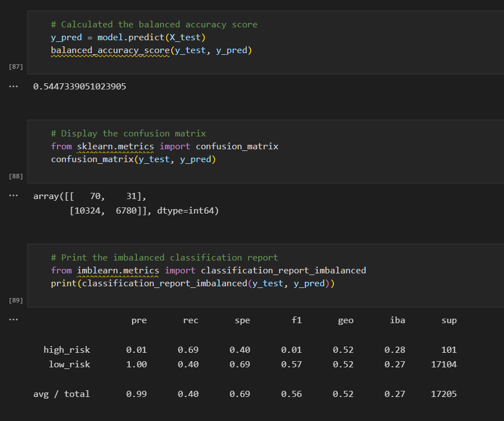Click the line 'y_pred = model.predict(X_test)'
Image resolution: width=504 pixels, height=421 pixels.
(x=128, y=37)
